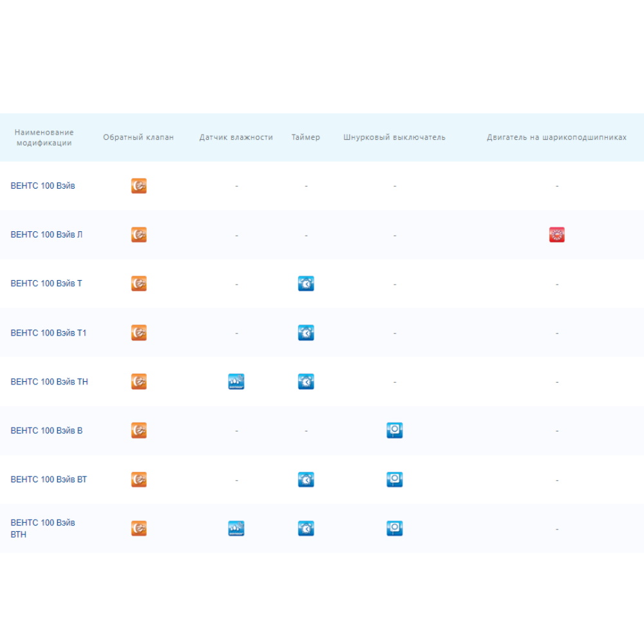Image resolution: width=644 pixels, height=644 pixels.
Task: Click the Шнурковый выключатель column header
Action: pyautogui.click(x=394, y=137)
